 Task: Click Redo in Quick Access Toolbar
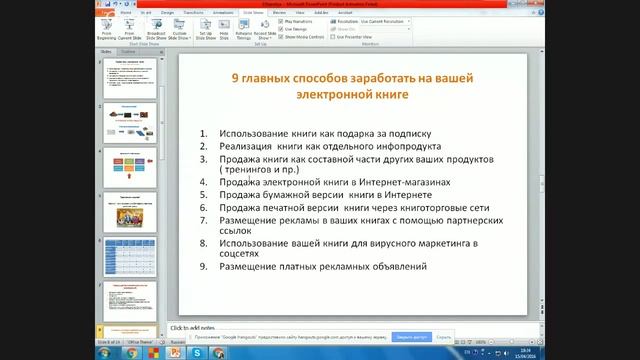click(x=126, y=4)
